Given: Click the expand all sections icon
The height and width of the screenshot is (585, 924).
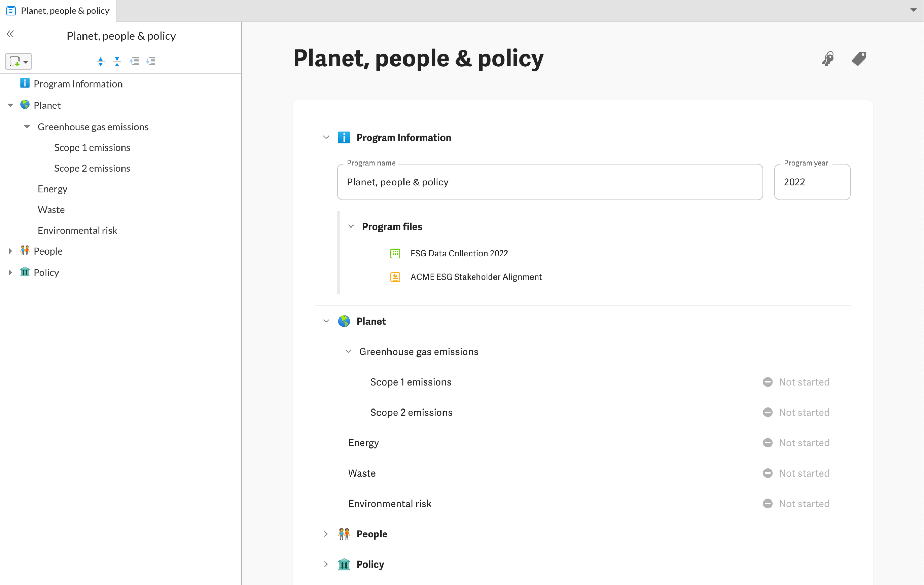Looking at the screenshot, I should pos(101,61).
